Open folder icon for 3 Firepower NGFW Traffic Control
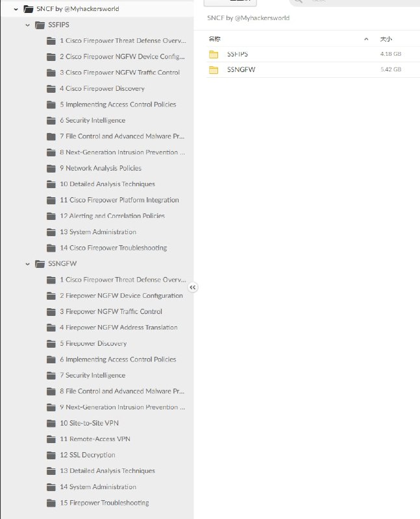 coord(51,312)
